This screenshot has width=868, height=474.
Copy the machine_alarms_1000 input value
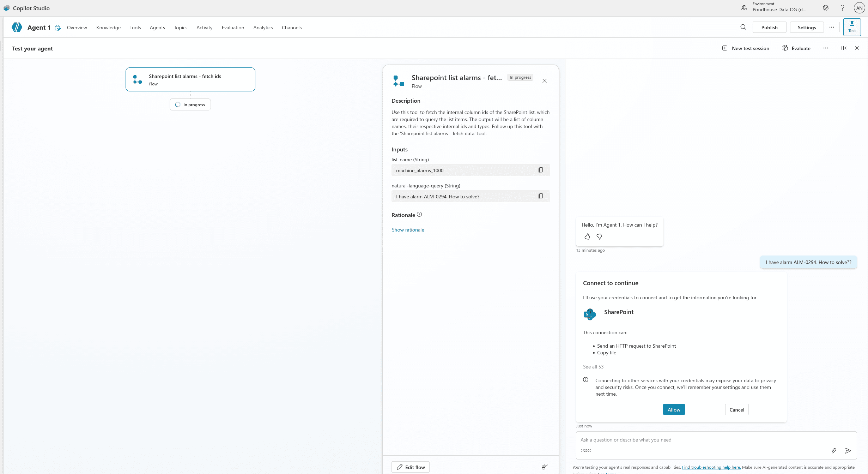tap(541, 170)
